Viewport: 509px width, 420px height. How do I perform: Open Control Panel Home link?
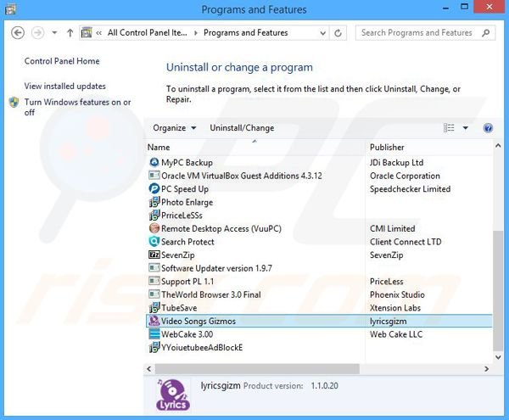(62, 61)
